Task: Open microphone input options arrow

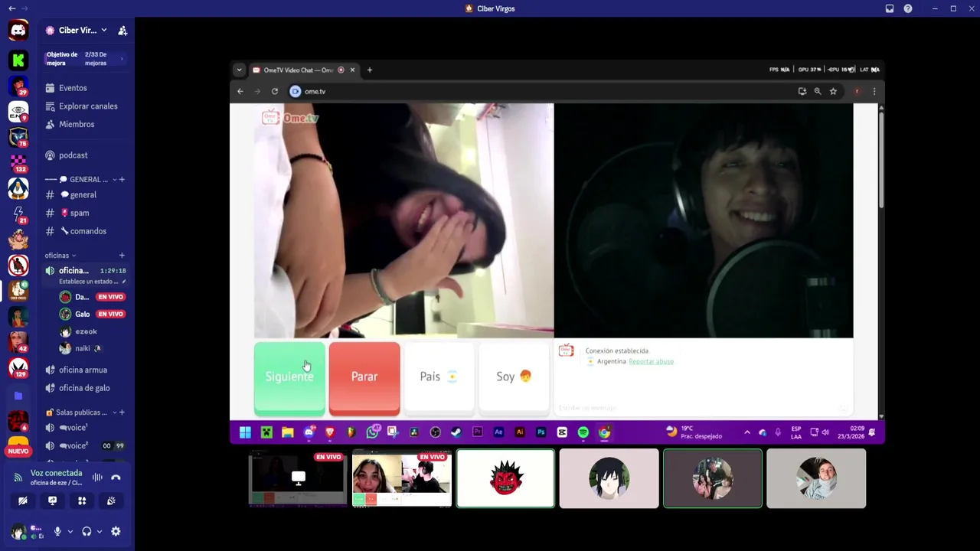Action: (70, 531)
